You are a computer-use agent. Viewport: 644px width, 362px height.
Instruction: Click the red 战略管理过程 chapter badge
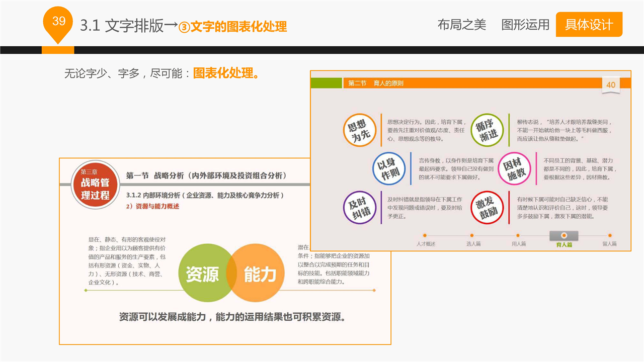[x=95, y=184]
